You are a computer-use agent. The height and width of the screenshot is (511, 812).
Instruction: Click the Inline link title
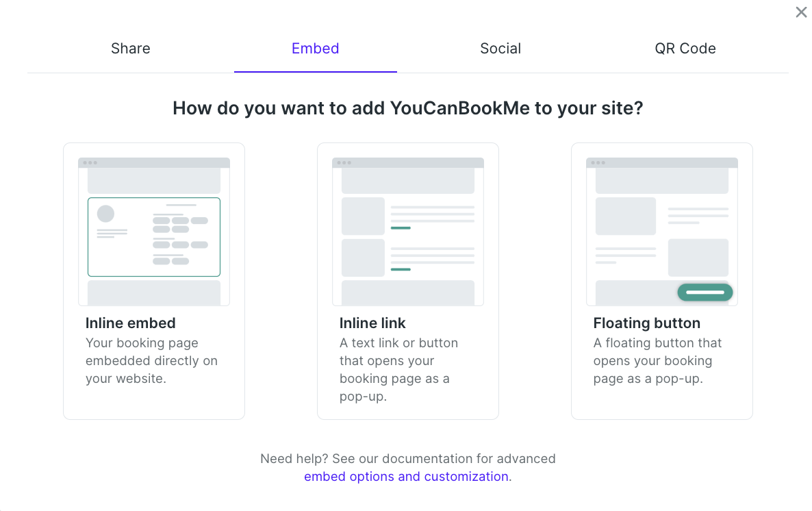click(372, 323)
